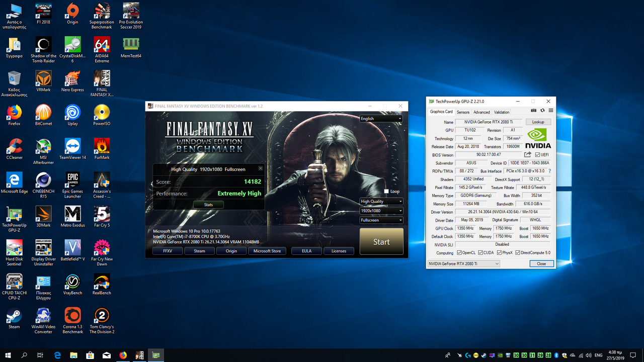Viewport: 644px width, 362px height.
Task: Toggle the PhysX checkbox
Action: pos(499,252)
